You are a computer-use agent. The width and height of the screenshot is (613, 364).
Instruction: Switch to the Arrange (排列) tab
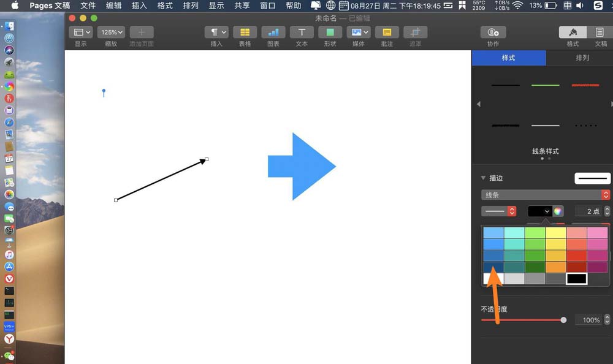coord(582,58)
